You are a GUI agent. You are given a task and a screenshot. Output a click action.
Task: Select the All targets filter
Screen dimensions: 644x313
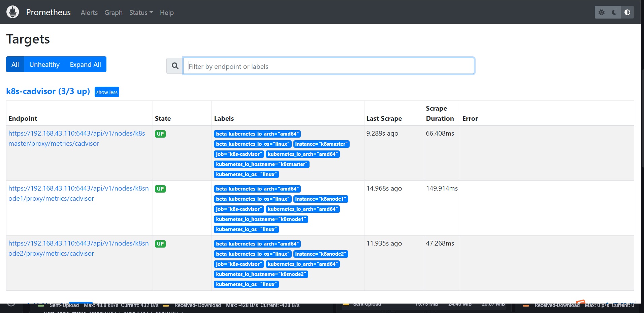click(x=15, y=64)
